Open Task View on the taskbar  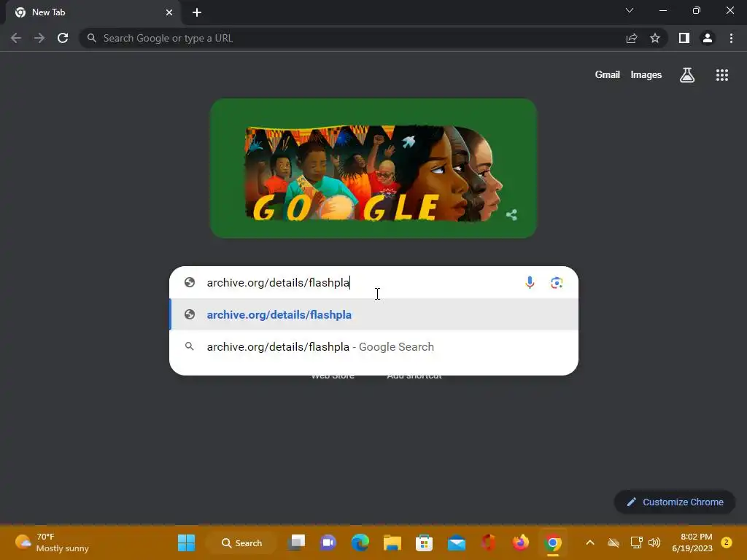(296, 542)
